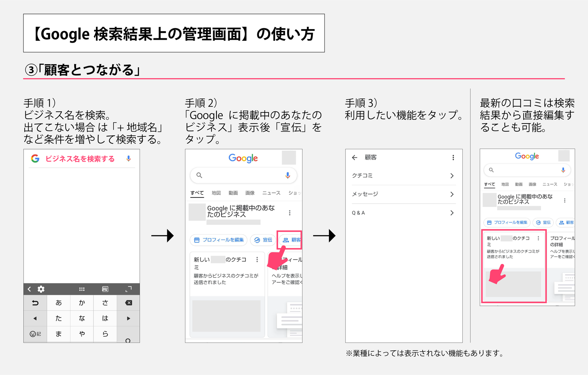The image size is (588, 375).
Task: Tap the 宣伝 chip in the rightmost phone screen
Action: pyautogui.click(x=543, y=222)
